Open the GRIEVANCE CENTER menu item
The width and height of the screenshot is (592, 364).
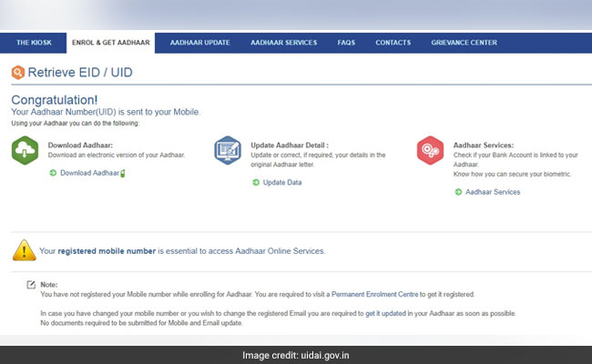(464, 43)
